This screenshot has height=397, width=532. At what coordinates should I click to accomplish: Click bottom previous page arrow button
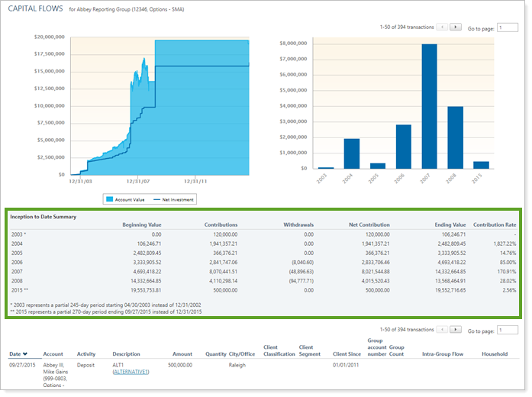(442, 329)
